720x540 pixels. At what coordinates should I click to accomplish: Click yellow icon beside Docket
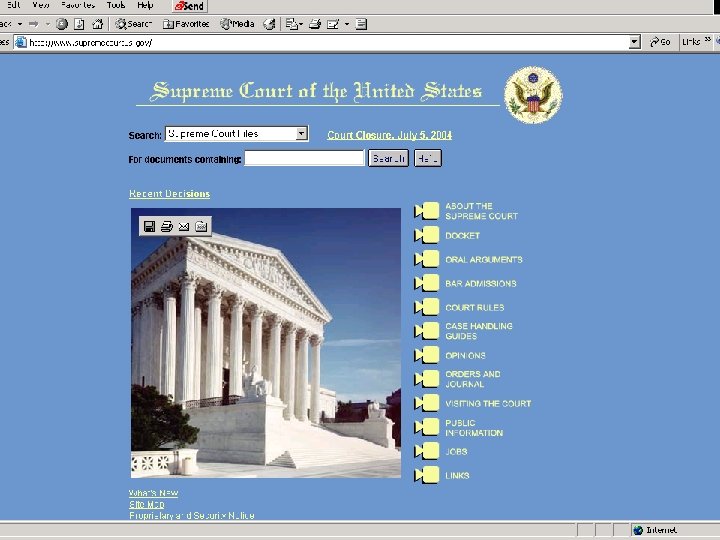coord(427,235)
